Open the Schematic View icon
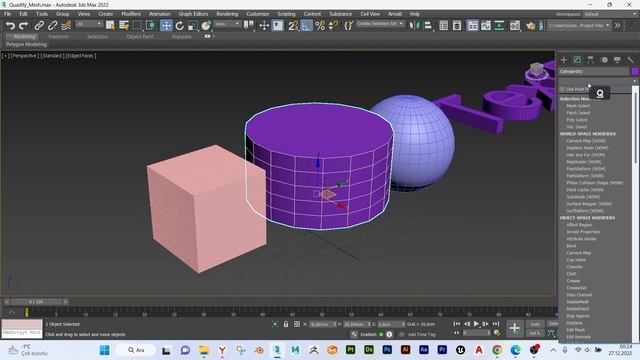The image size is (640, 360). coord(499,26)
